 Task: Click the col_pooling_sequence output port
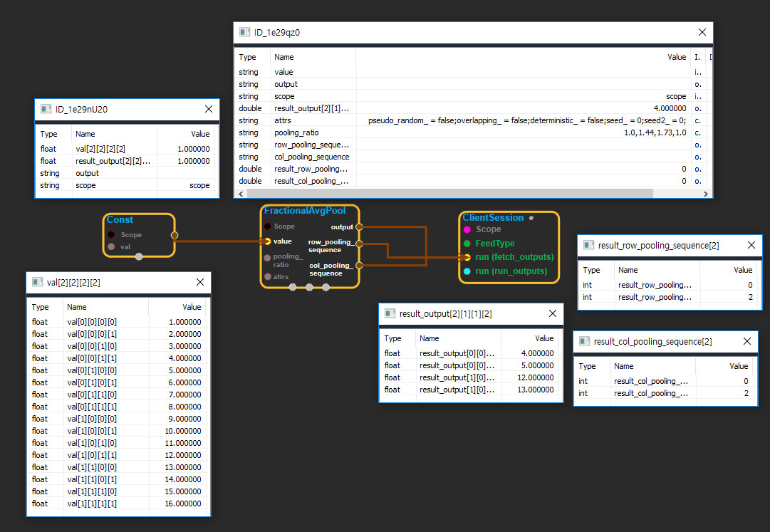click(x=359, y=266)
